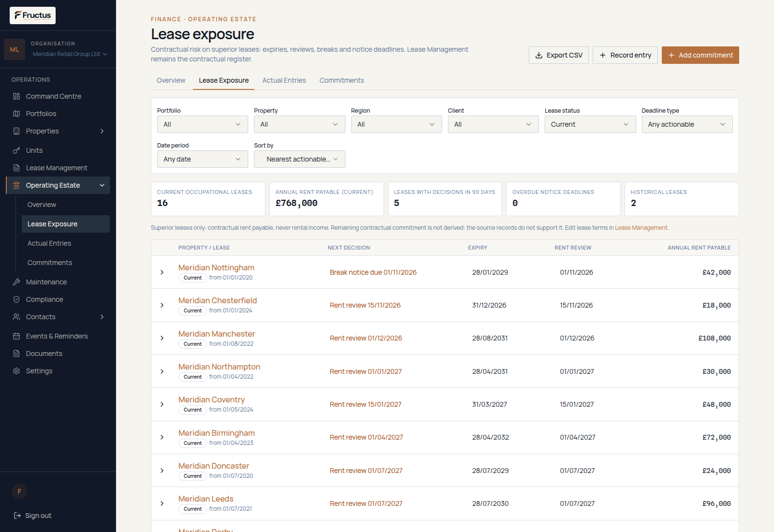Go to Compliance page
Screen dimensions: 774x532
(x=58, y=299)
